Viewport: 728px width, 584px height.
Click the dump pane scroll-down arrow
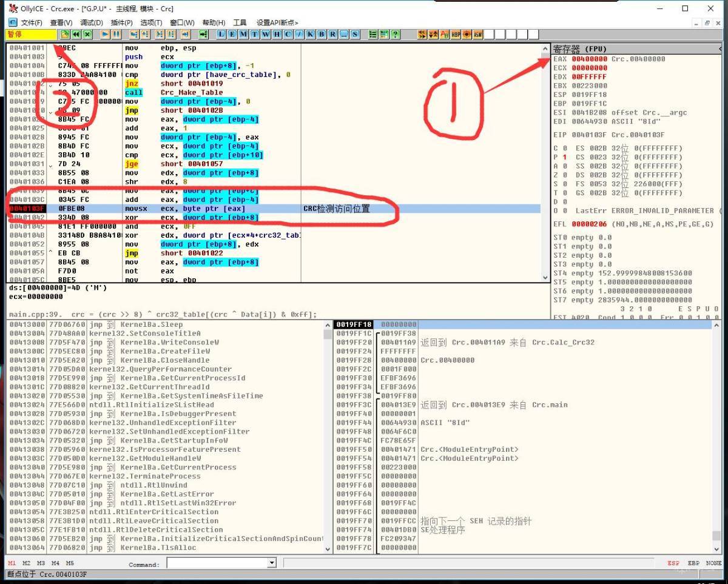tap(328, 548)
